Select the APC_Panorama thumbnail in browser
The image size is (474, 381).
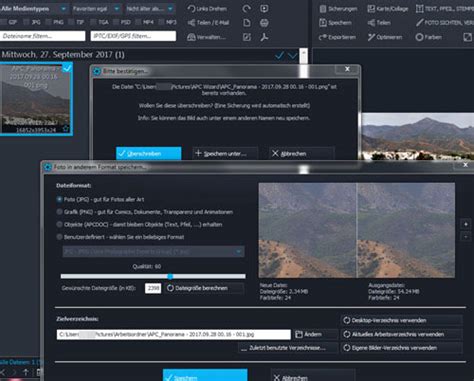pyautogui.click(x=36, y=99)
